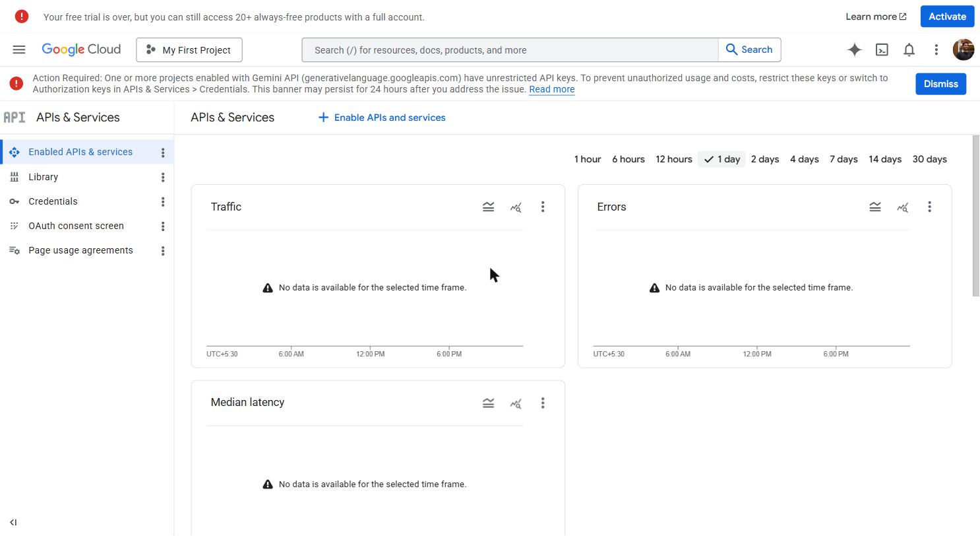
Task: Open Traffic chart more options menu
Action: (x=543, y=207)
